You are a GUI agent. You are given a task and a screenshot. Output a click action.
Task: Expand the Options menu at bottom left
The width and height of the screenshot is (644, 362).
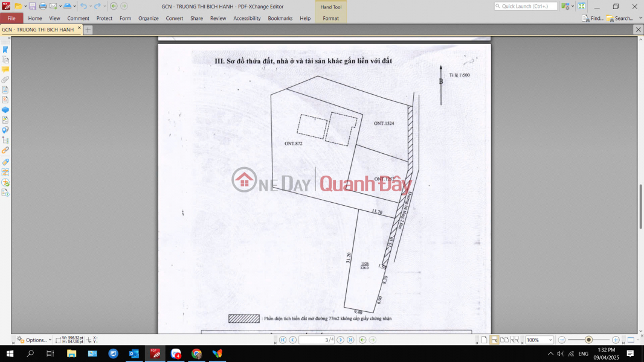click(33, 340)
